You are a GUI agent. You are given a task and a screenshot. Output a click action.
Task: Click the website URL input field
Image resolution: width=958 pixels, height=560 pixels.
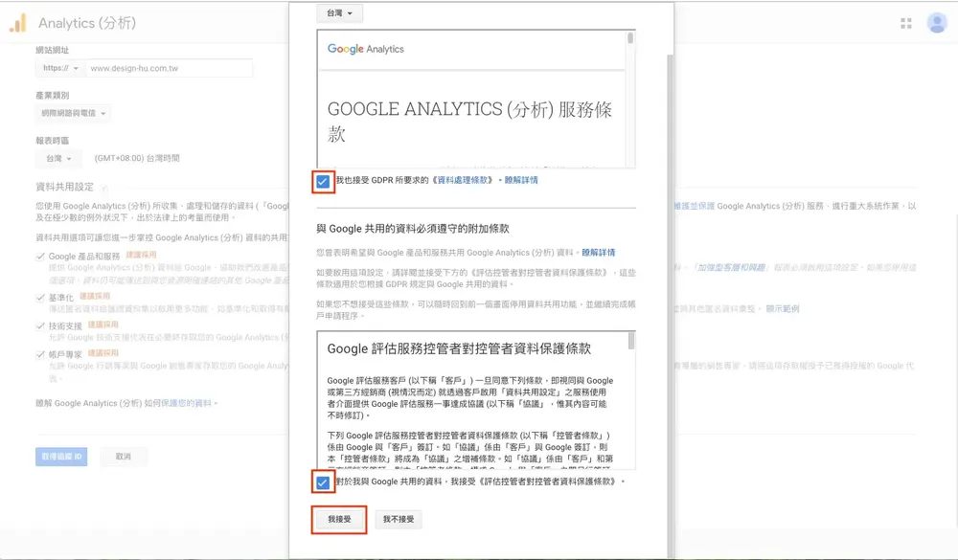tap(170, 68)
